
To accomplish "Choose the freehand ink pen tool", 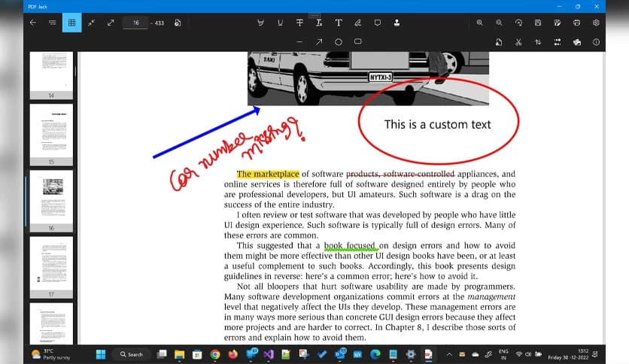I will 358,23.
